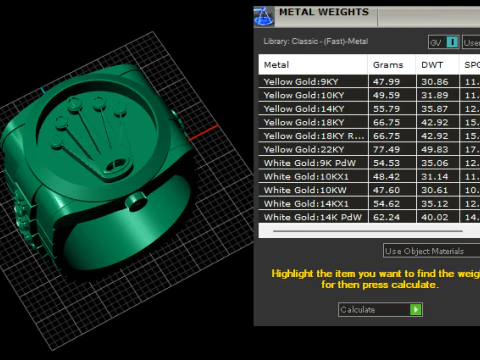
Task: Select the Yellow Gold:9KY row
Action: (369, 82)
